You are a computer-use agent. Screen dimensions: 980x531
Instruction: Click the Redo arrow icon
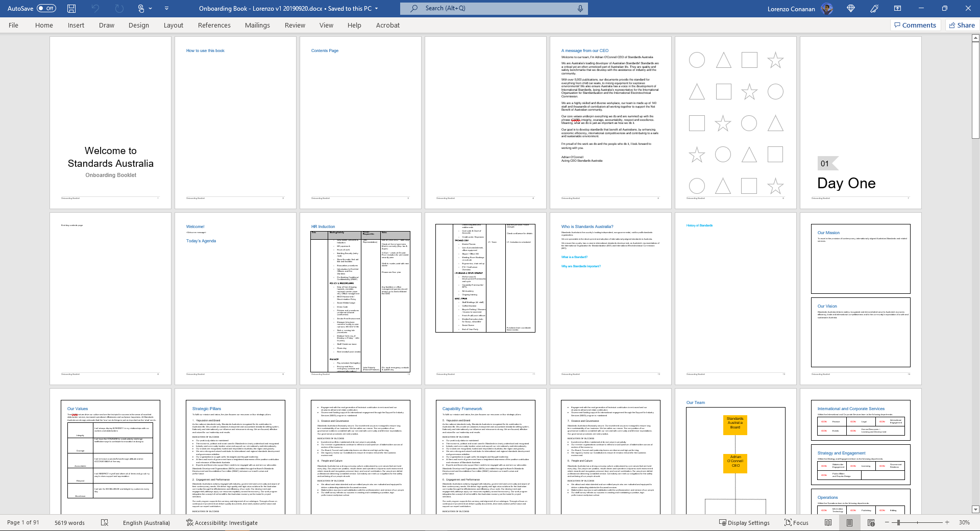119,8
